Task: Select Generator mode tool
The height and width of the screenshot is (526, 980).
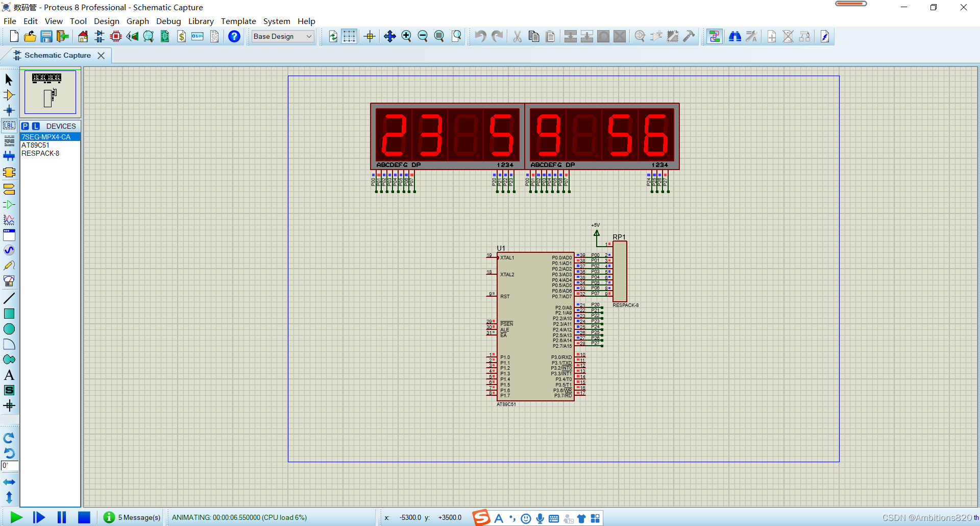Action: (9, 250)
